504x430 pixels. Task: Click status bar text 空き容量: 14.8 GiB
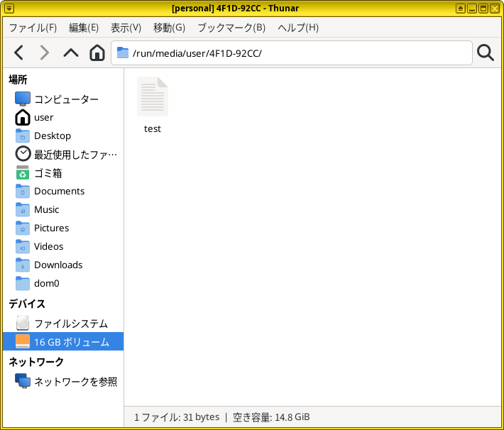pos(271,417)
